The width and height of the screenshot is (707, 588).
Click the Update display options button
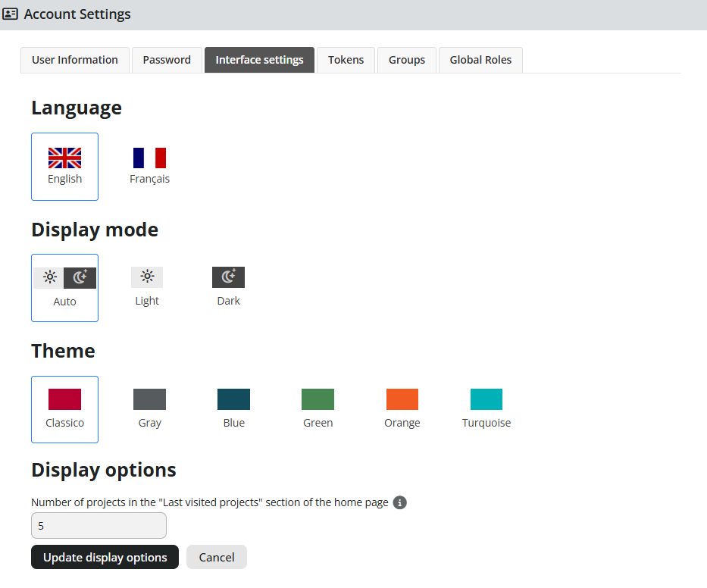click(x=105, y=557)
